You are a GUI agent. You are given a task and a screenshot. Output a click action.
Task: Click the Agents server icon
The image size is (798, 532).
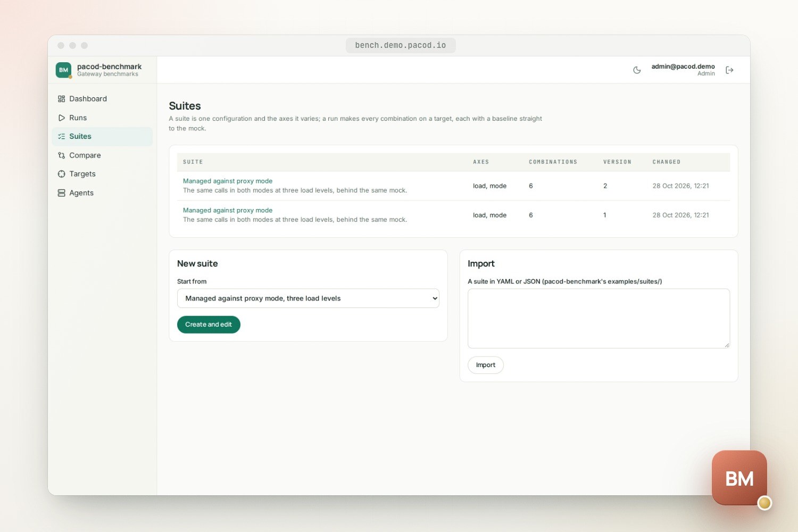click(61, 193)
